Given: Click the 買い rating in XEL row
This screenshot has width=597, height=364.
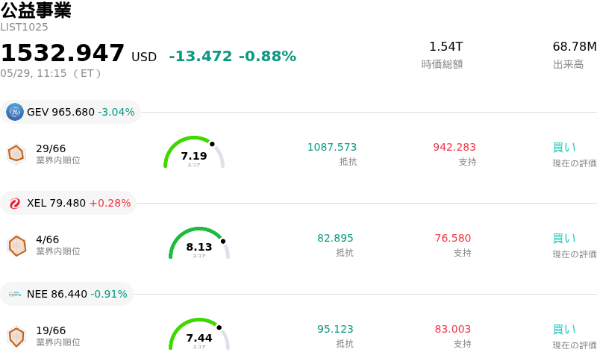Looking at the screenshot, I should [564, 239].
